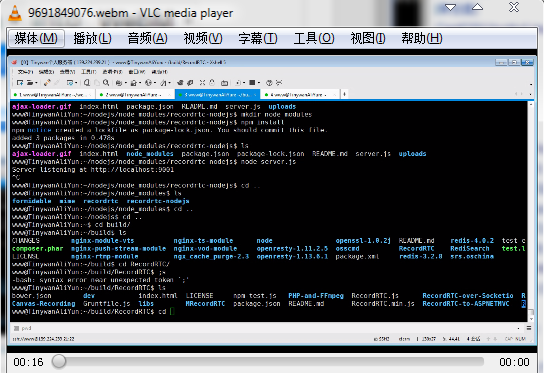The image size is (544, 373).
Task: Click terminal text "PHP-and-FFmpeg"
Action: coord(316,296)
